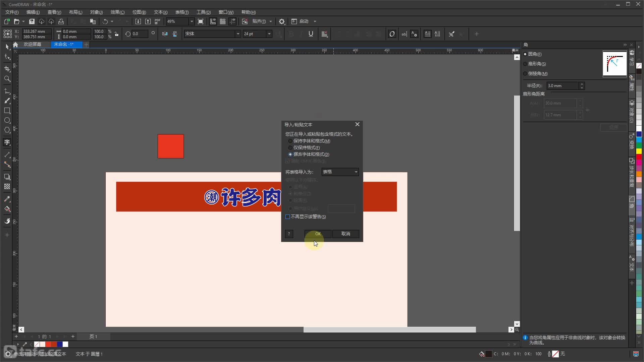Create a new document from the toolbar
Screen dimensions: 644x362
[7, 21]
